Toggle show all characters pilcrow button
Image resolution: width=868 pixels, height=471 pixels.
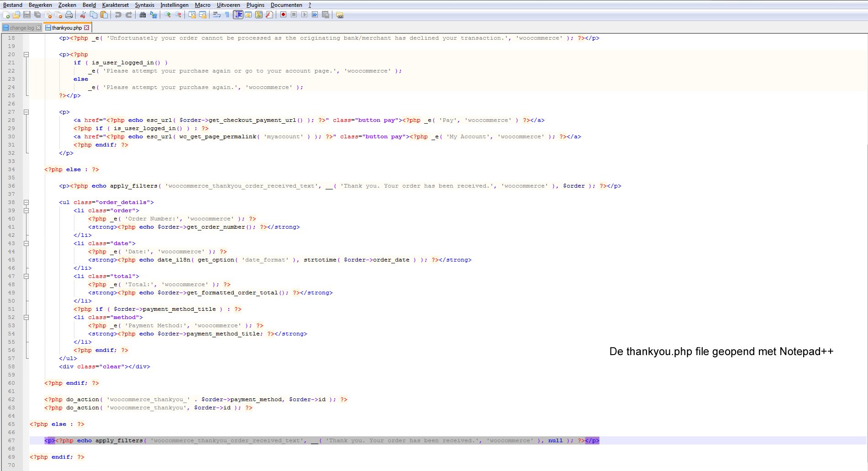click(x=227, y=15)
